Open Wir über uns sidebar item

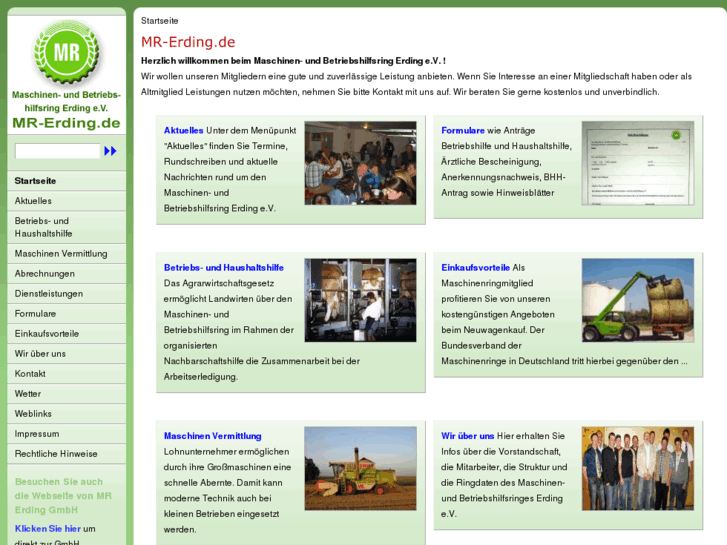click(x=67, y=353)
